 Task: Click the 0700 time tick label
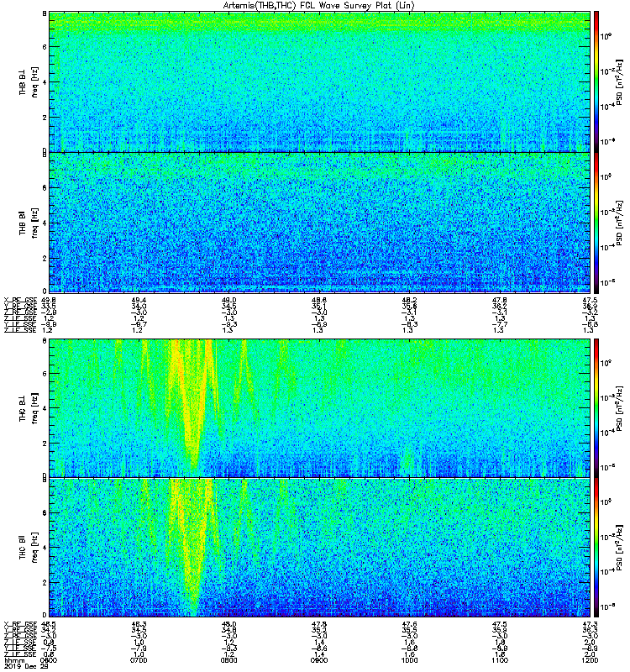tap(139, 660)
